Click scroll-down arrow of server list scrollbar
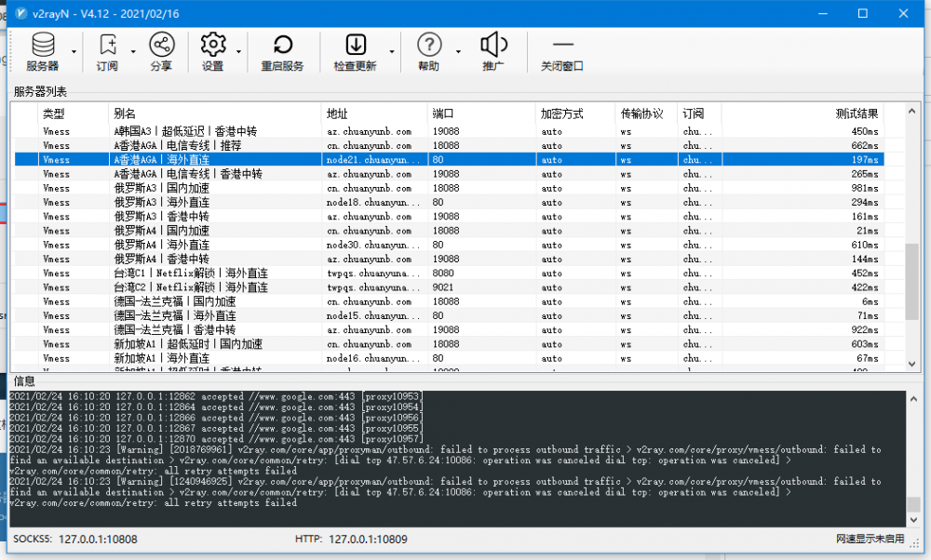The width and height of the screenshot is (931, 560). pos(912,365)
